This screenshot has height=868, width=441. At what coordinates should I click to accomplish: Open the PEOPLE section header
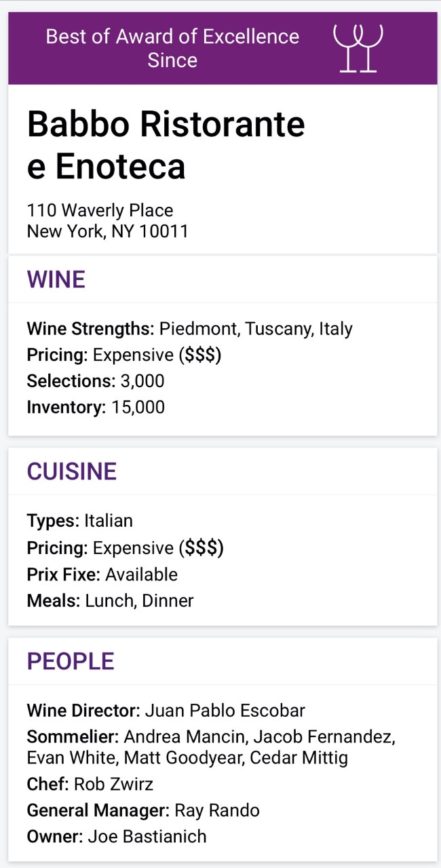(x=71, y=661)
